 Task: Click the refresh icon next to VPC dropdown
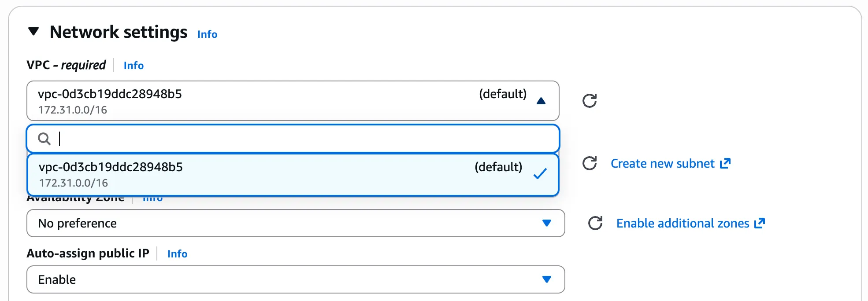(x=590, y=101)
